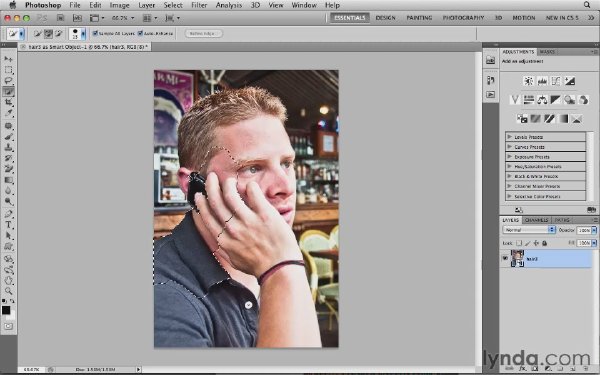Click the foreground color swatch

pyautogui.click(x=6, y=310)
